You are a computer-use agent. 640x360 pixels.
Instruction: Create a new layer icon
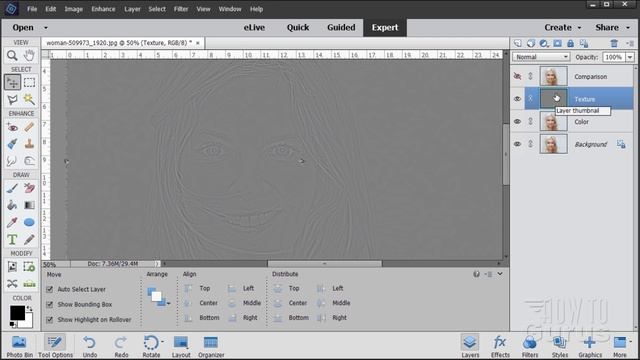518,43
